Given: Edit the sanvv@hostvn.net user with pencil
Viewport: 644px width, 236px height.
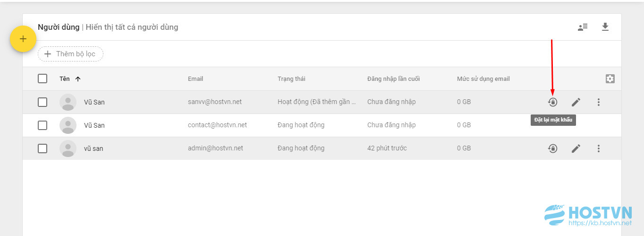Looking at the screenshot, I should pyautogui.click(x=576, y=102).
